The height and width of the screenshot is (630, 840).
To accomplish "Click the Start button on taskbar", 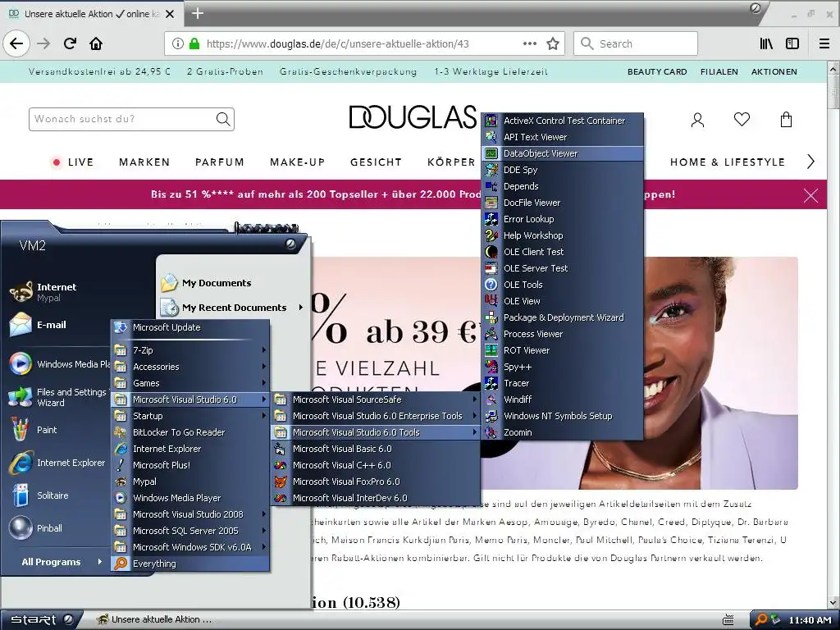I will coord(41,620).
